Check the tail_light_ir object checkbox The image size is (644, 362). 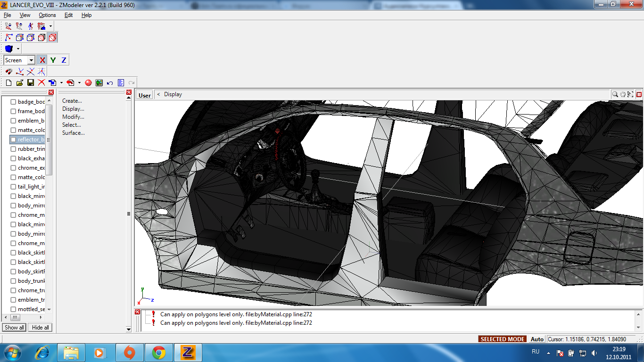click(x=13, y=187)
